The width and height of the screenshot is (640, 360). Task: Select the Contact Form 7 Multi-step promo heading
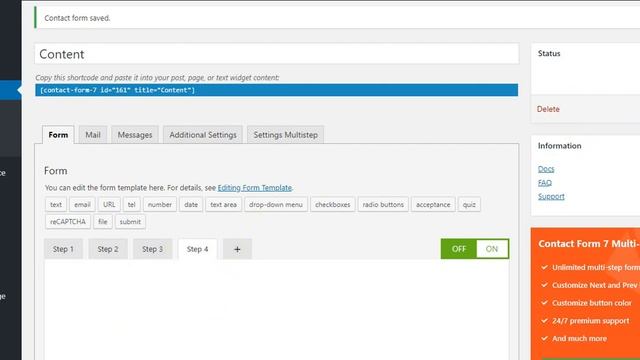tap(589, 244)
